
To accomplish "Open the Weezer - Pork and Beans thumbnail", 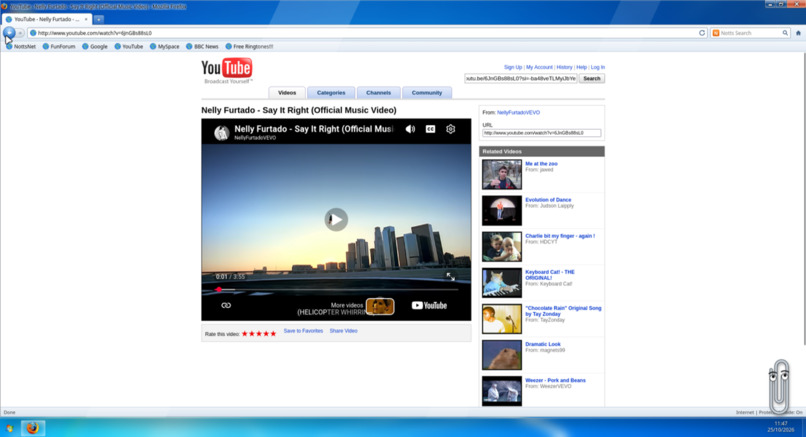I will pyautogui.click(x=502, y=391).
